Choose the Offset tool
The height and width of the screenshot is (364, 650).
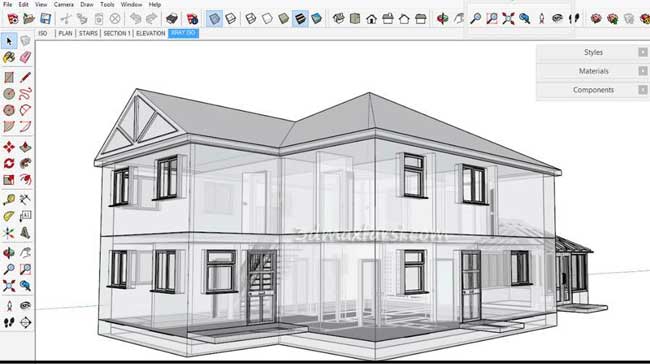[x=25, y=180]
